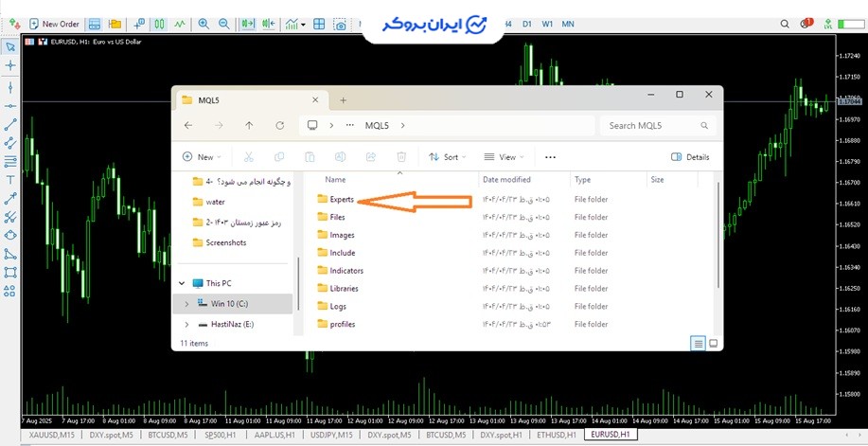Click the See more ellipsis in Explorer toolbar
Image resolution: width=868 pixels, height=446 pixels.
(x=550, y=157)
